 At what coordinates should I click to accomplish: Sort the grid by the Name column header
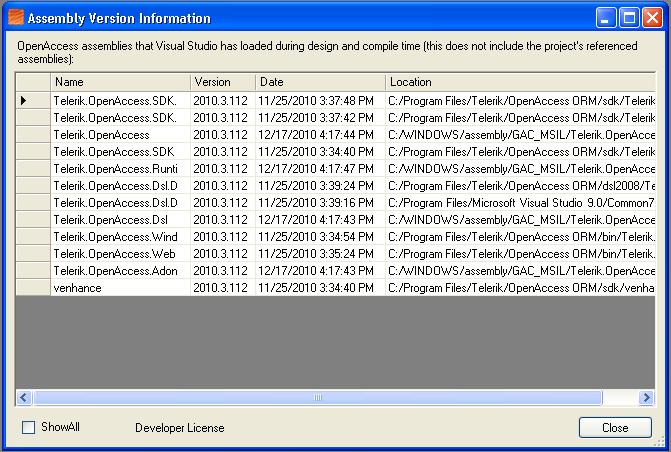point(120,82)
